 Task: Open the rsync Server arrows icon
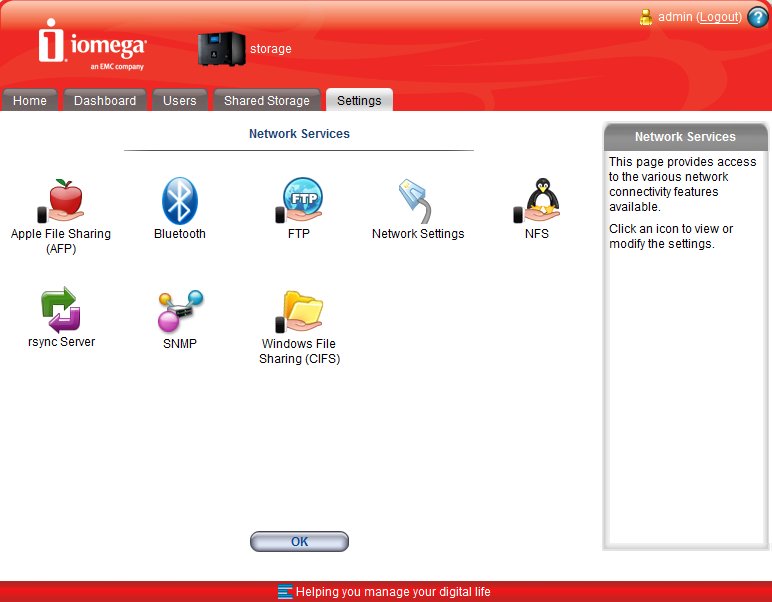coord(61,310)
